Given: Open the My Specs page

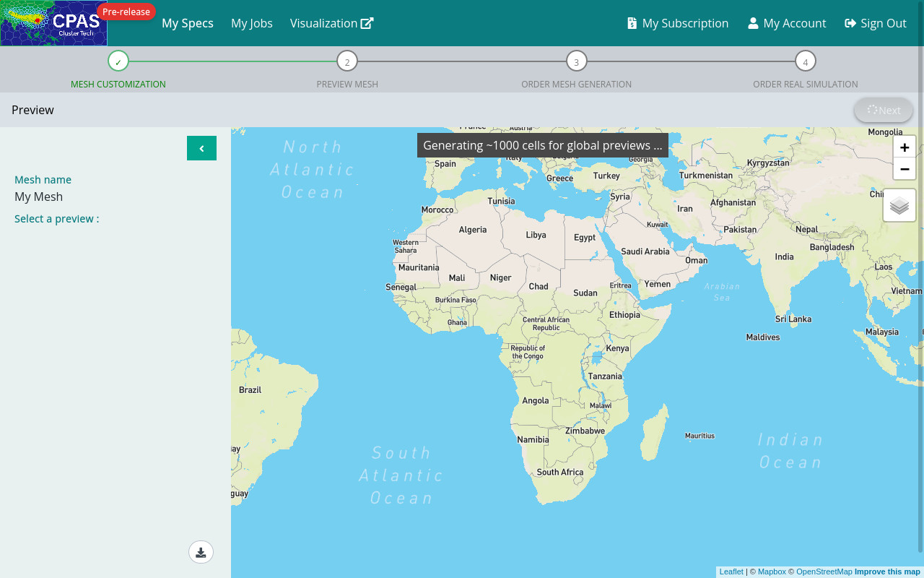Looking at the screenshot, I should pyautogui.click(x=188, y=23).
